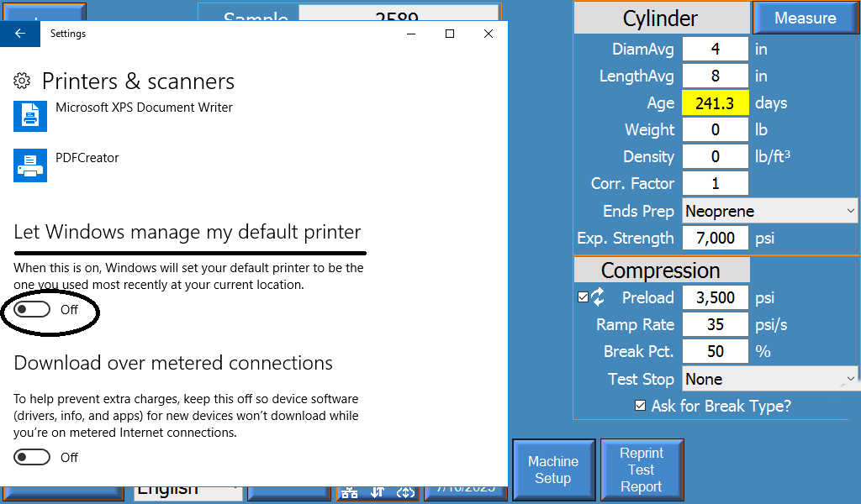Image resolution: width=861 pixels, height=504 pixels.
Task: Uncheck Ask for Break Type checkbox
Action: point(640,406)
